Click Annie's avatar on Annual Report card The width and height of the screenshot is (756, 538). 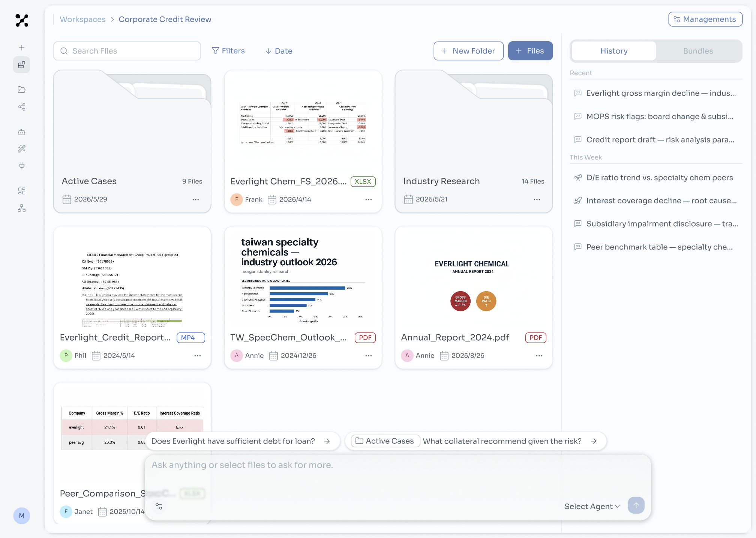[x=407, y=355]
